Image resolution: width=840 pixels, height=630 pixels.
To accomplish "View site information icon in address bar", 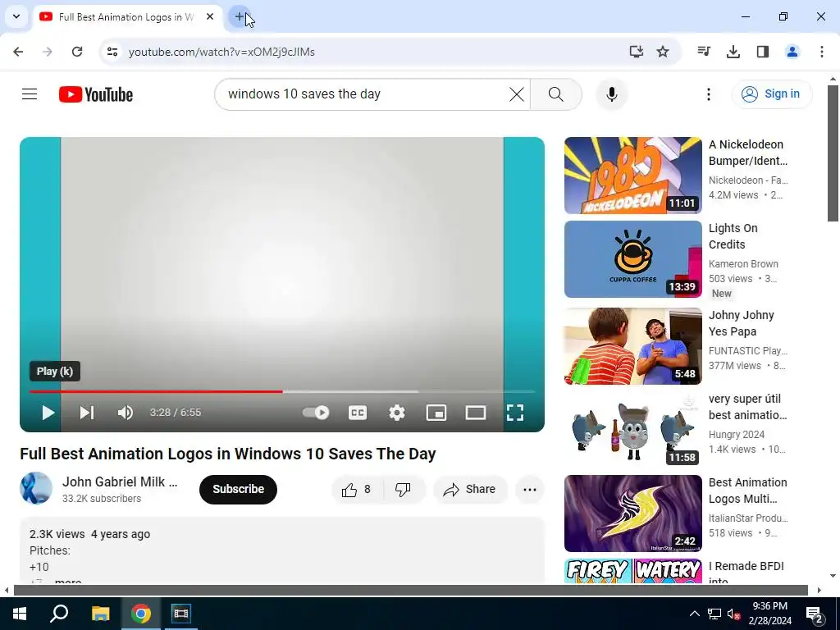I will (x=112, y=52).
